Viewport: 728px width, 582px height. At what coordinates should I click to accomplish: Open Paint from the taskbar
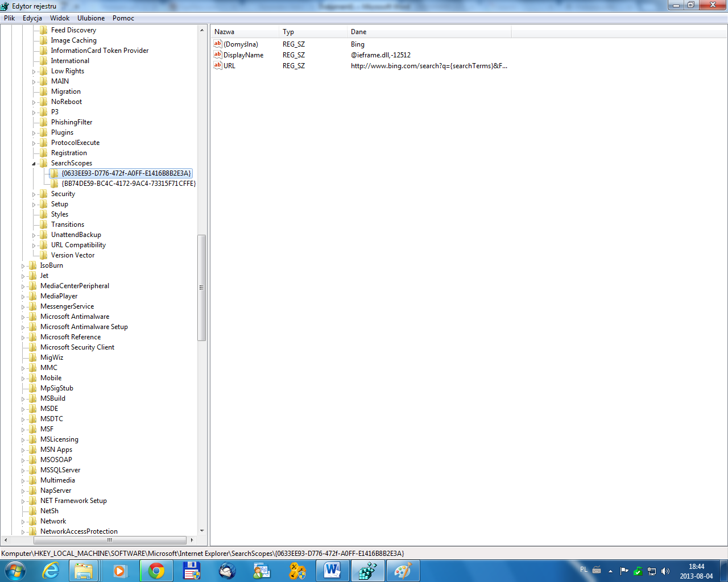point(403,571)
